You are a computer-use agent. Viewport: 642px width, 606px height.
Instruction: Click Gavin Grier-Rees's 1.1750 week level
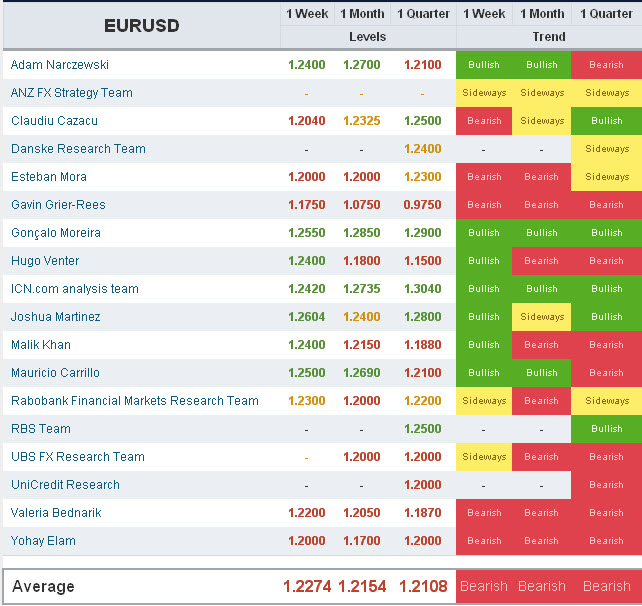click(307, 205)
